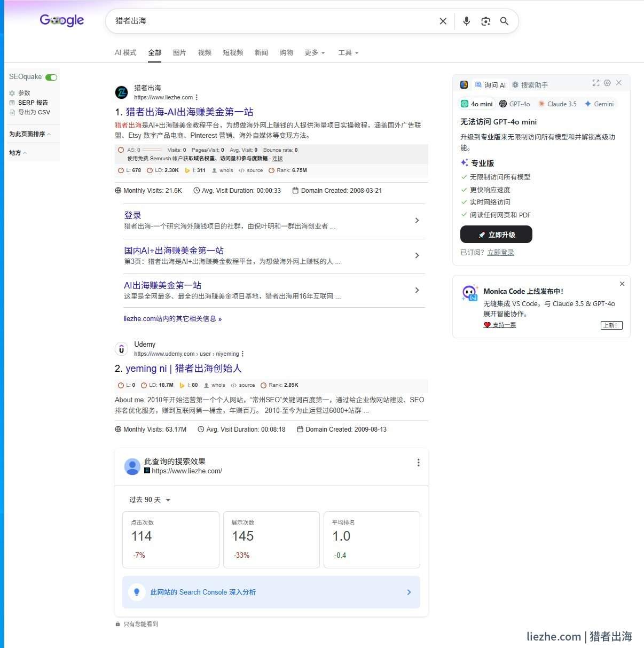Open the 国内AI+出海赚美金第一站 sitelink
Viewport: 644px width, 648px height.
coord(174,250)
